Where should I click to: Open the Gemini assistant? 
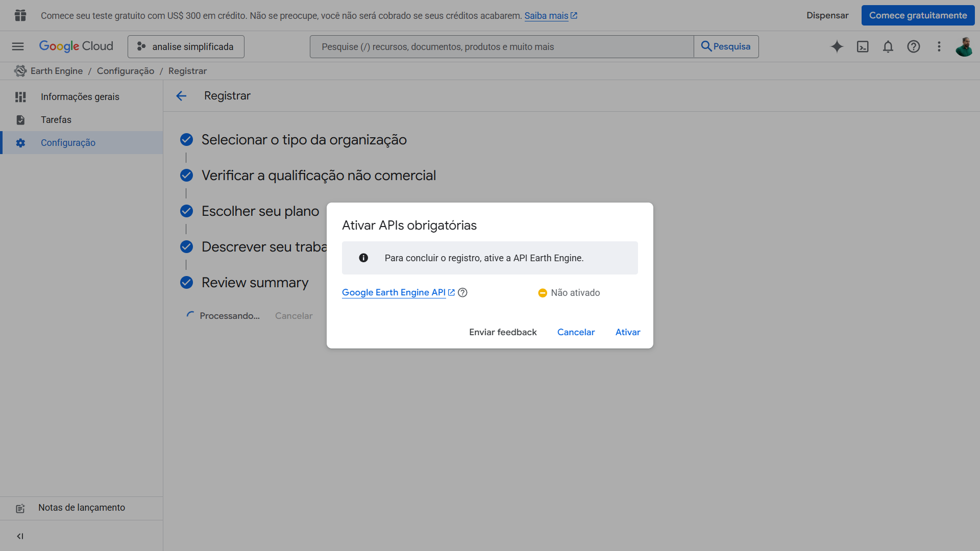coord(837,46)
